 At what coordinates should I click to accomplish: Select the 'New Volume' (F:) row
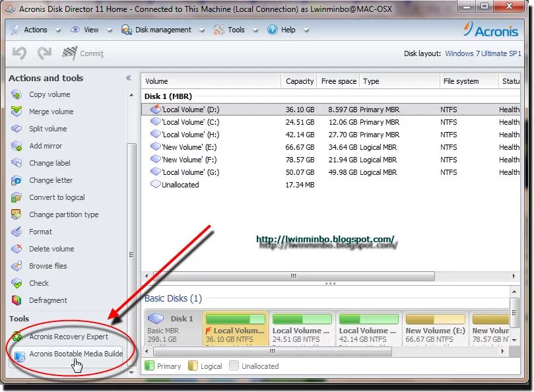pyautogui.click(x=331, y=160)
